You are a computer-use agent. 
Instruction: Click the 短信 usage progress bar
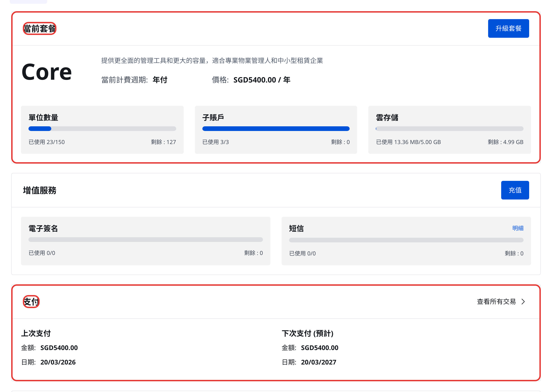406,240
